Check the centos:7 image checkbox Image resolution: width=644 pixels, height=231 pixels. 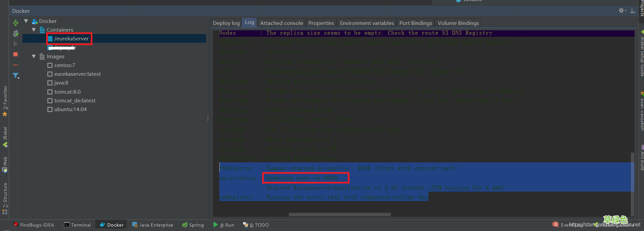click(50, 65)
